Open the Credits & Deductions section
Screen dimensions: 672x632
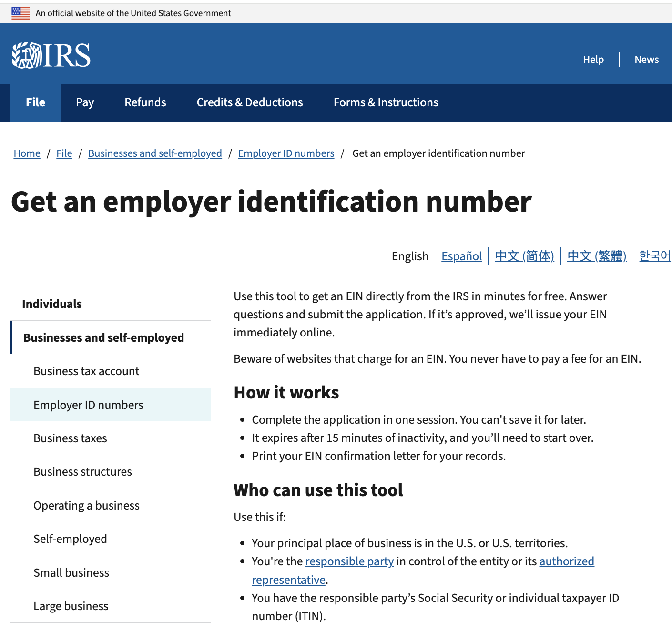(x=249, y=102)
